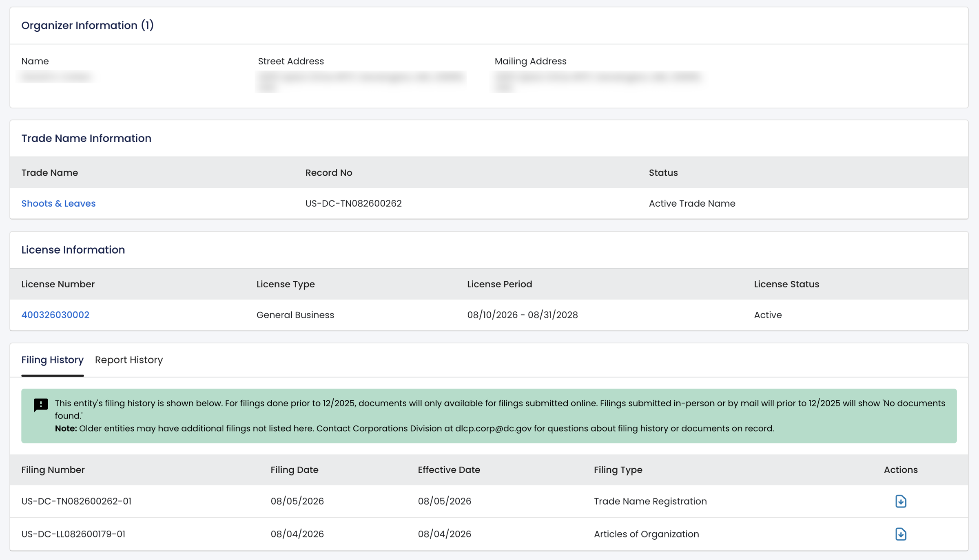Click the Status column header in Trade Name table
Viewport: 979px width, 560px height.
(x=663, y=172)
